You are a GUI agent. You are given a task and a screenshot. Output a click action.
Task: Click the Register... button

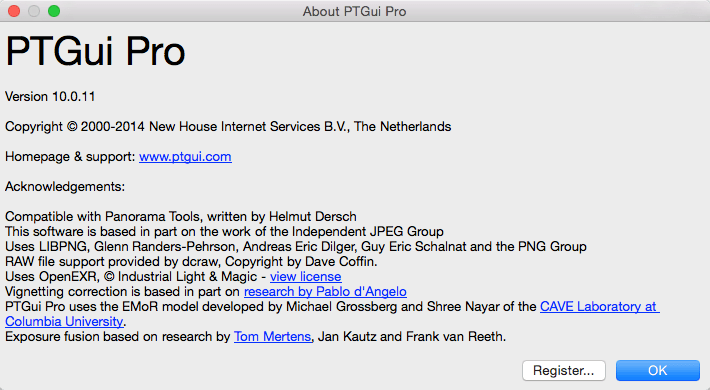coord(564,371)
